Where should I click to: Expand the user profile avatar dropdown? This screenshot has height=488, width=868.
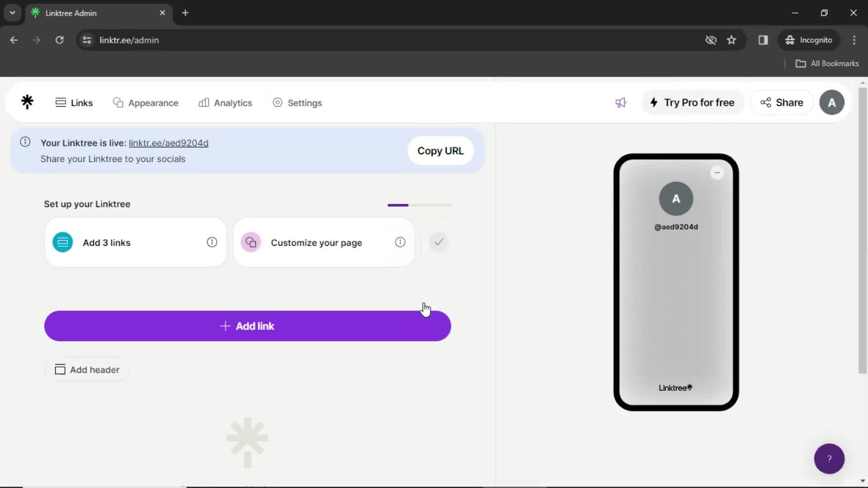click(x=832, y=103)
